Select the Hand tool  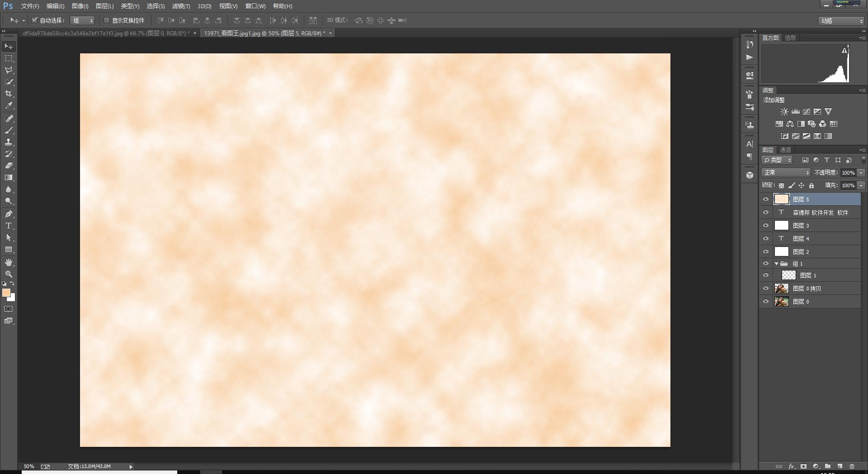click(x=9, y=262)
